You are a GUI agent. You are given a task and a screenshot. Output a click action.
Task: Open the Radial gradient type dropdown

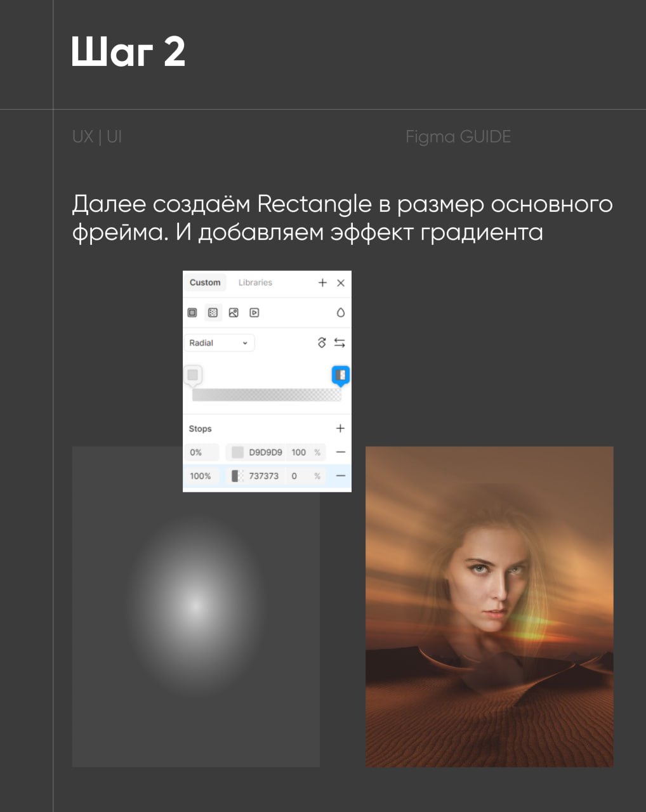click(218, 343)
